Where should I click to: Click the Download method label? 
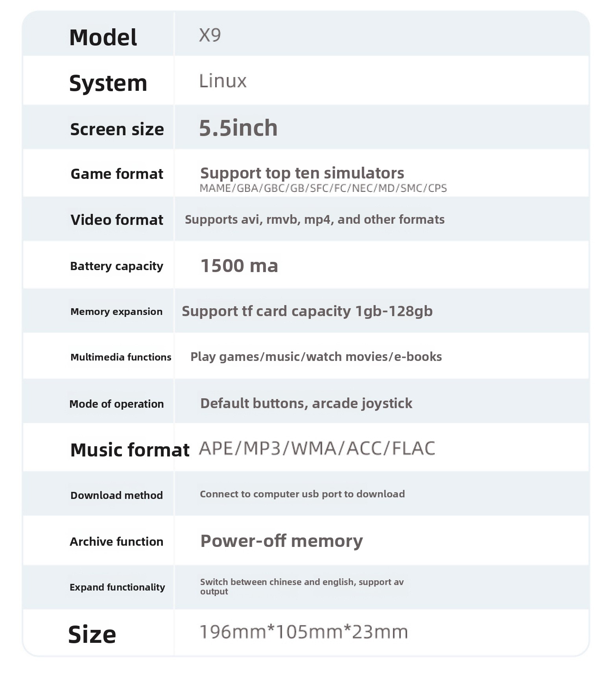(x=116, y=495)
